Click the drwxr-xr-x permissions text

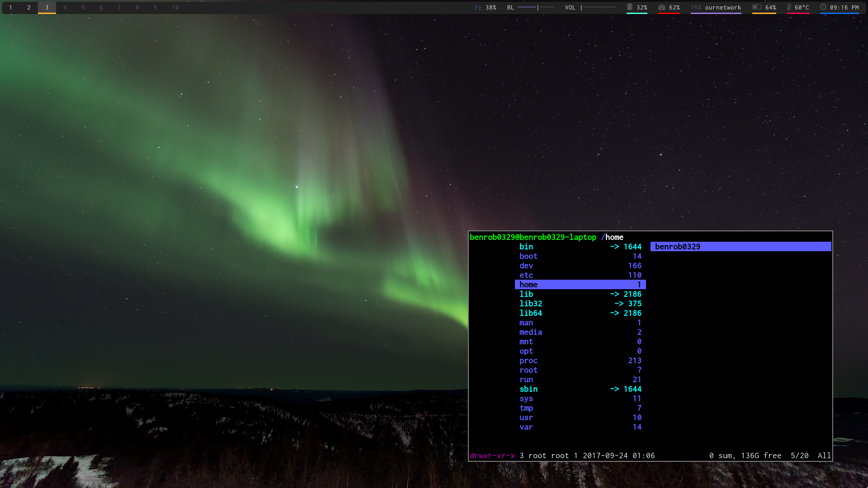(492, 455)
